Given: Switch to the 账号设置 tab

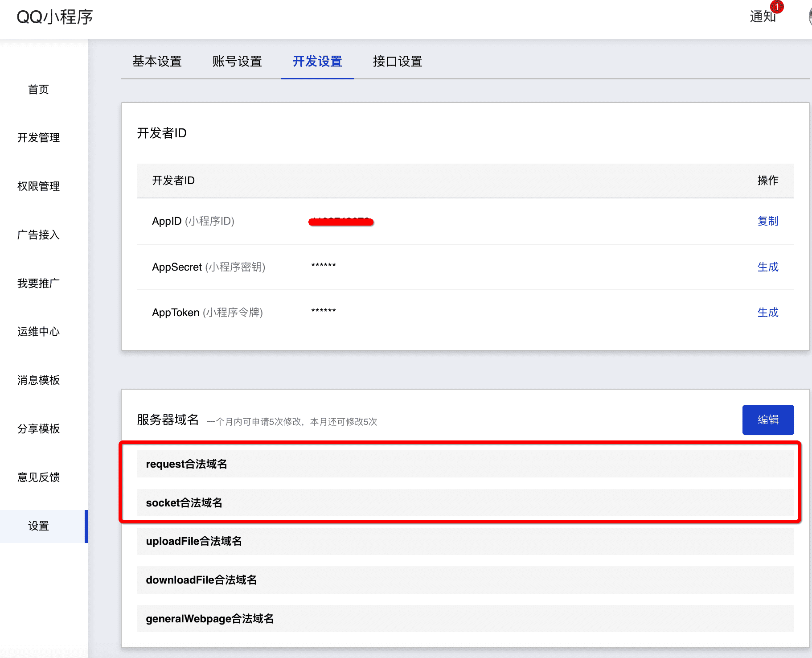Looking at the screenshot, I should [x=237, y=61].
